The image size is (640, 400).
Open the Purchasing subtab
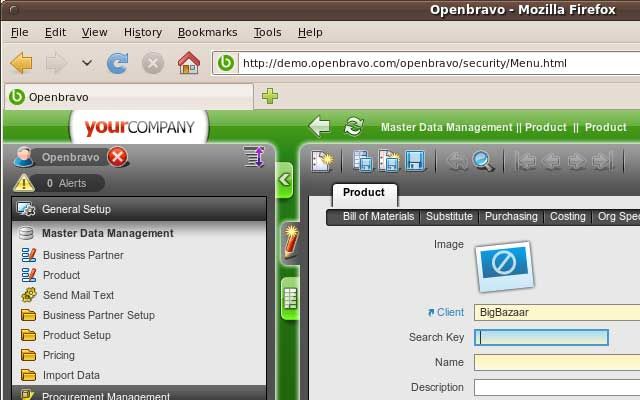pos(511,216)
